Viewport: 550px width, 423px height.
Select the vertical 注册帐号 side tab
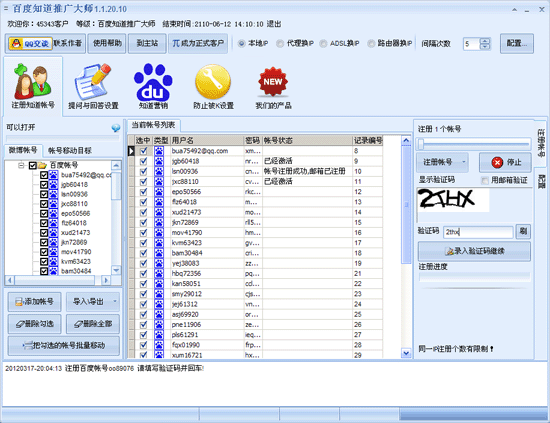(x=541, y=143)
